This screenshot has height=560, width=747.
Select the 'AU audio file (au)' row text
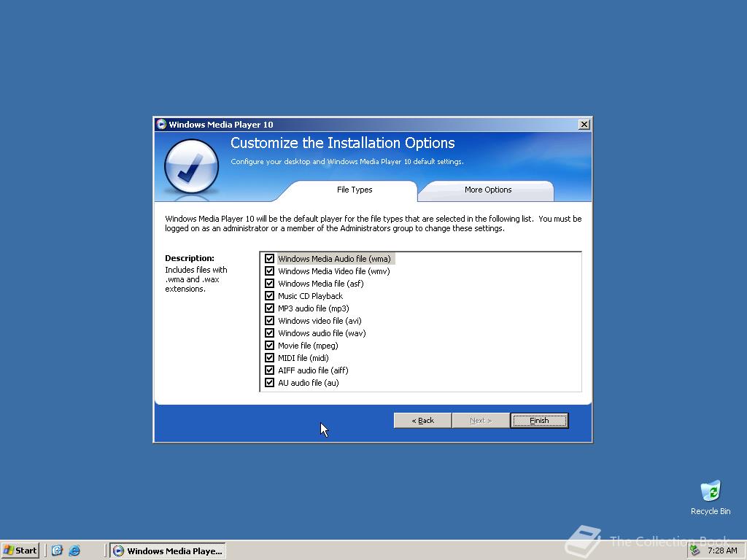(x=309, y=382)
